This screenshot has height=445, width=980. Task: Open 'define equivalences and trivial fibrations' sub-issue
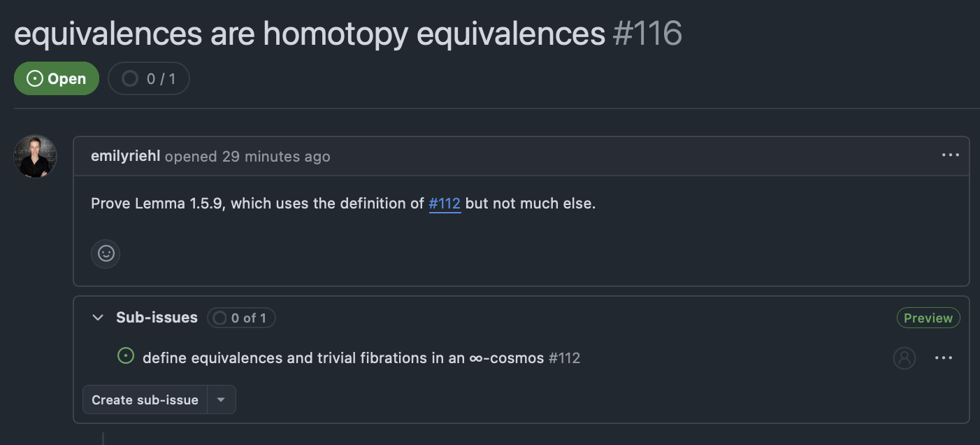point(343,358)
